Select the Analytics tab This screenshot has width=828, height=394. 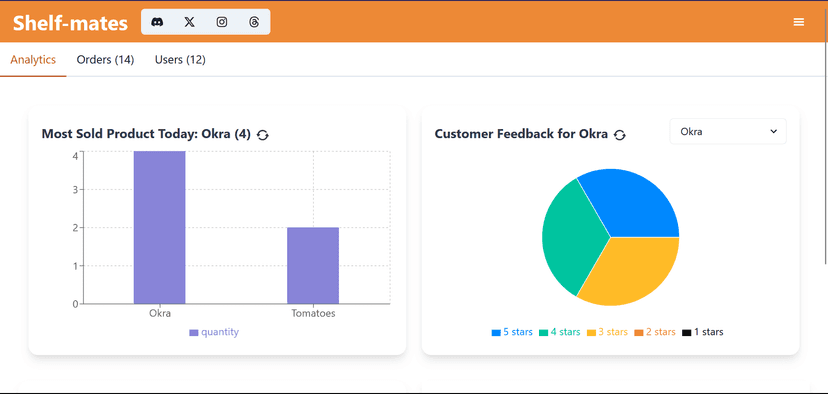(x=33, y=60)
